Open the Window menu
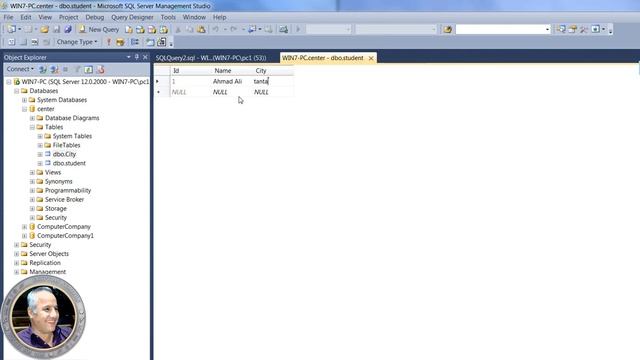This screenshot has height=360, width=640. tap(194, 17)
